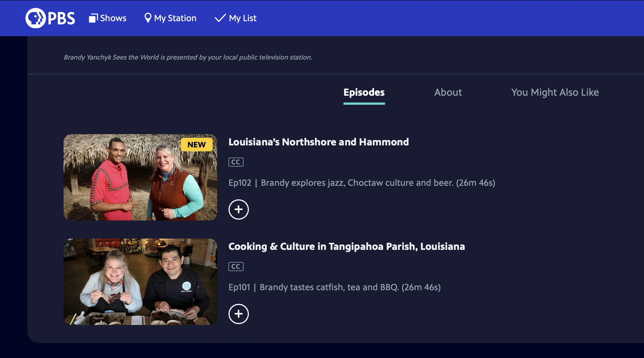Click the CC badge on the Northshore episode
The image size is (644, 358).
(x=236, y=162)
